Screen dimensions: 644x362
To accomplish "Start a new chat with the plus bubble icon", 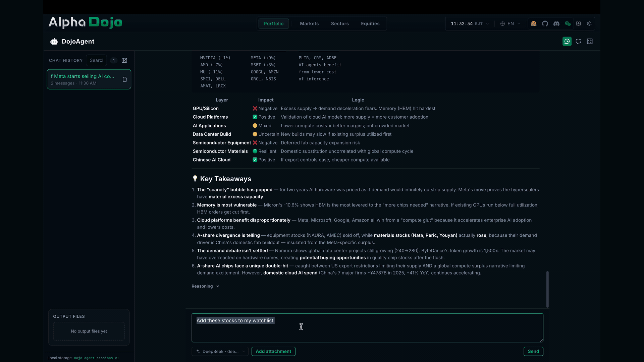I will tap(578, 41).
